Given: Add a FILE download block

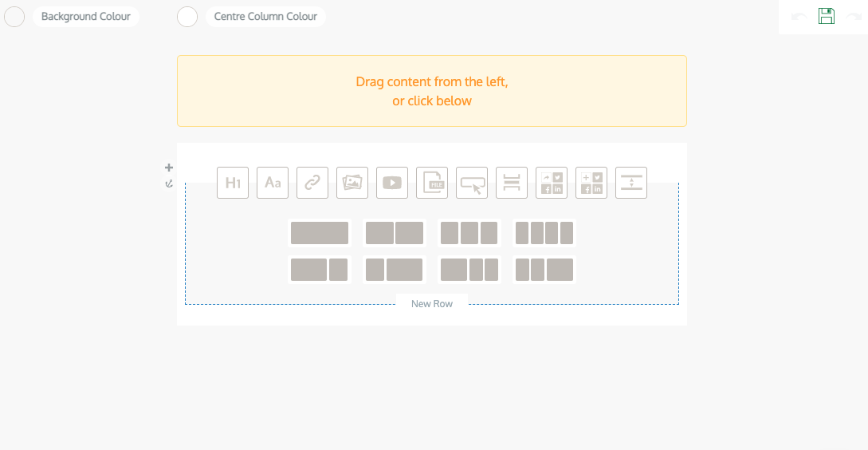Looking at the screenshot, I should click(432, 183).
